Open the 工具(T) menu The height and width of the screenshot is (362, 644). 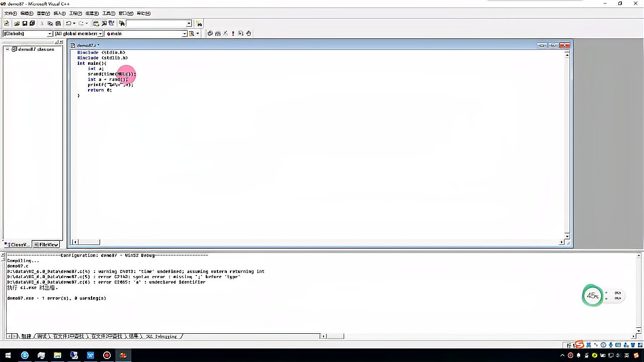(x=109, y=13)
